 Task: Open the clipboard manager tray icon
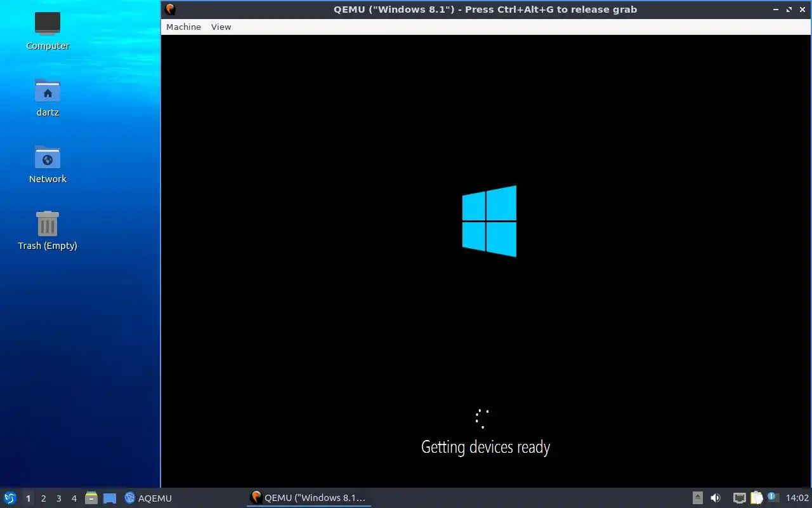point(756,498)
